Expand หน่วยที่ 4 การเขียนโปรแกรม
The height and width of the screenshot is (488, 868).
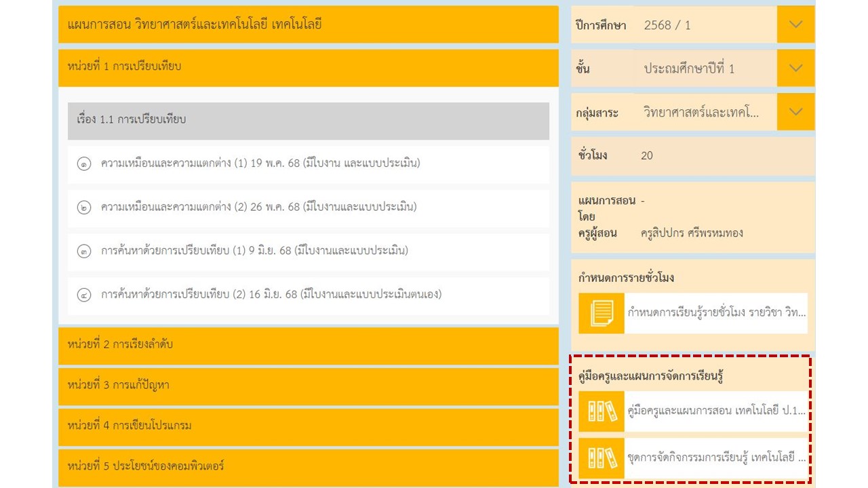(308, 426)
